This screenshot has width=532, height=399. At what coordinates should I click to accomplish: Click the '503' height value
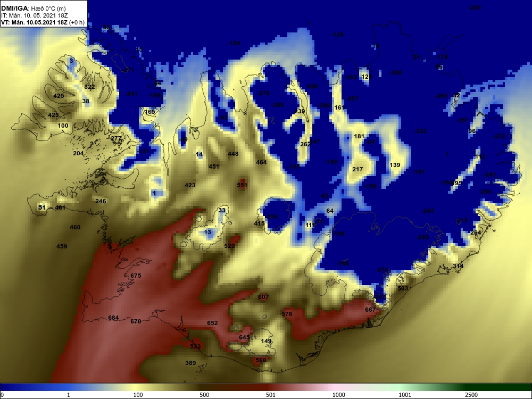(403, 288)
